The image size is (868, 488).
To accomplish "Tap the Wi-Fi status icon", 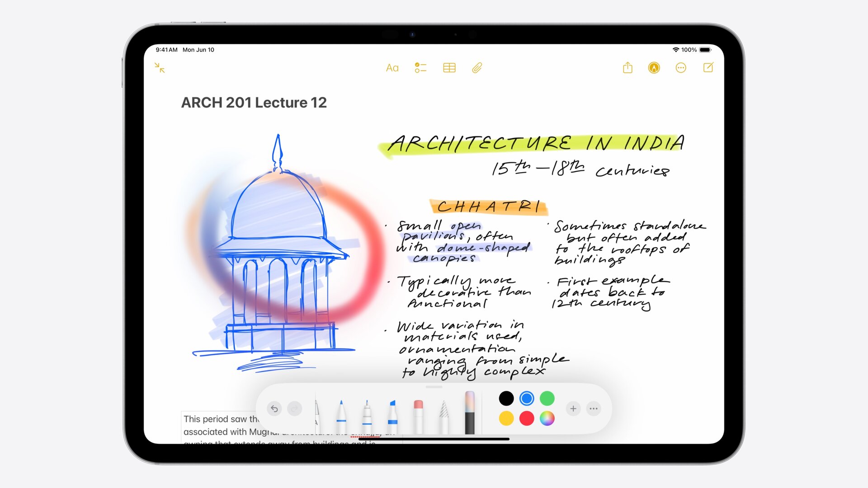I will 676,50.
